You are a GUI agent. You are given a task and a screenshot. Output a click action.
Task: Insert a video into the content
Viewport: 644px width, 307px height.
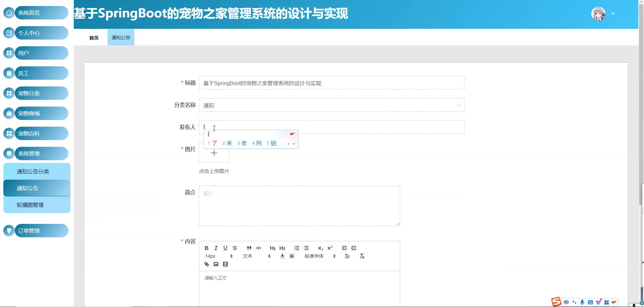click(x=225, y=264)
